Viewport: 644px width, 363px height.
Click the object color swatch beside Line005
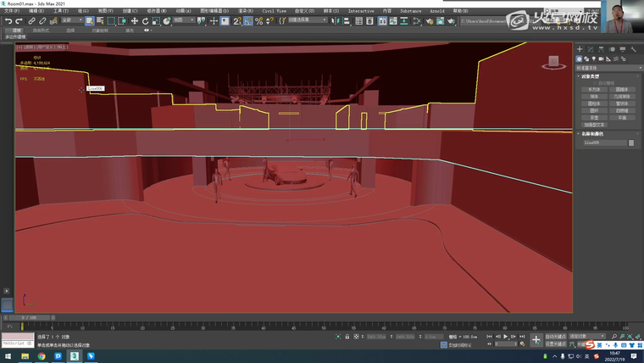click(630, 142)
